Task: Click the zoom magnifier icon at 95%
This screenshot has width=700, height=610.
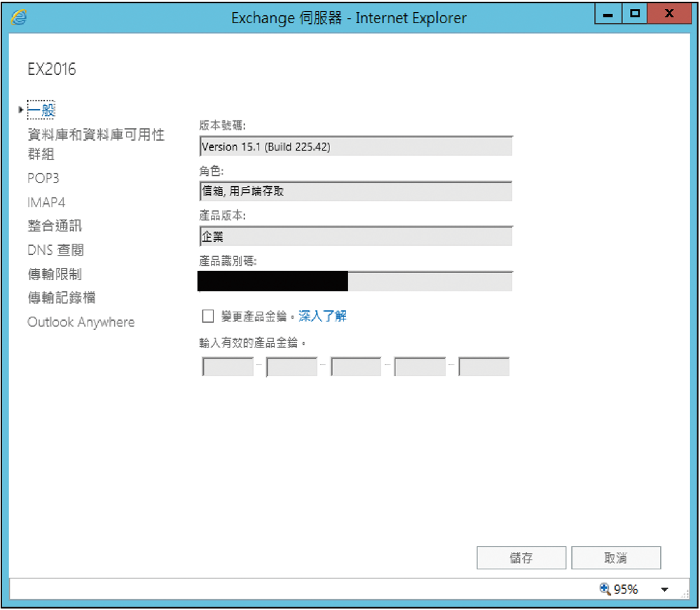Action: pyautogui.click(x=605, y=589)
